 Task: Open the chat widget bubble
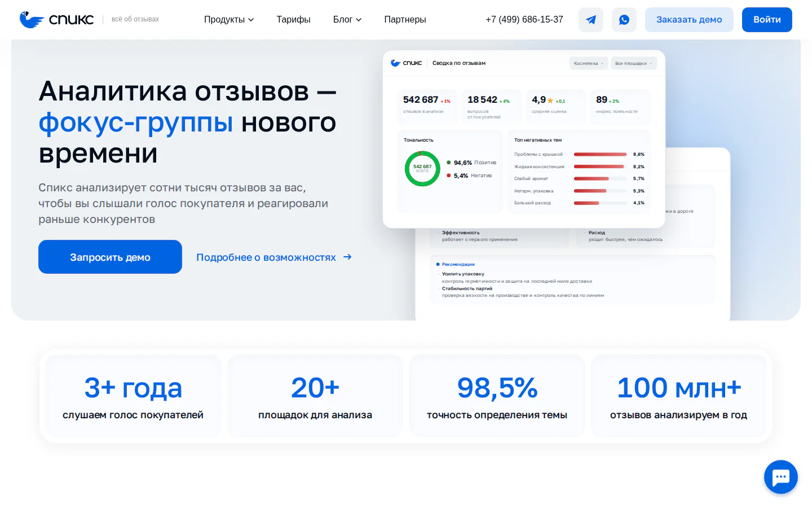click(x=781, y=477)
